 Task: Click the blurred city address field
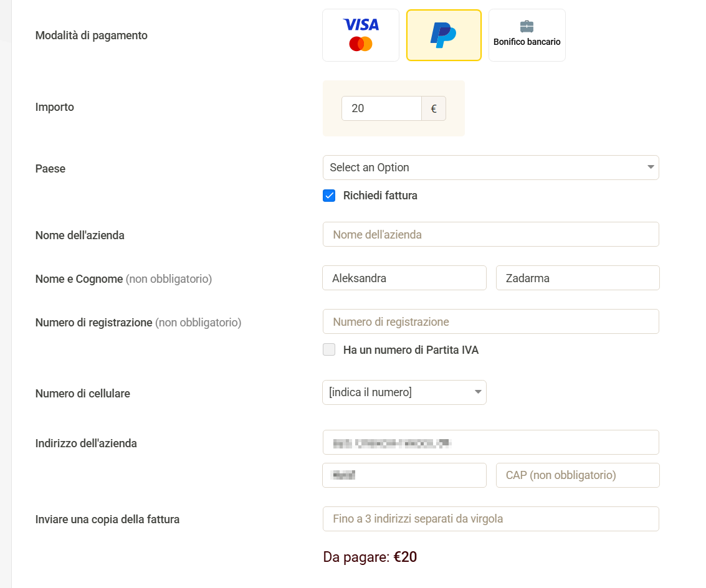(404, 475)
